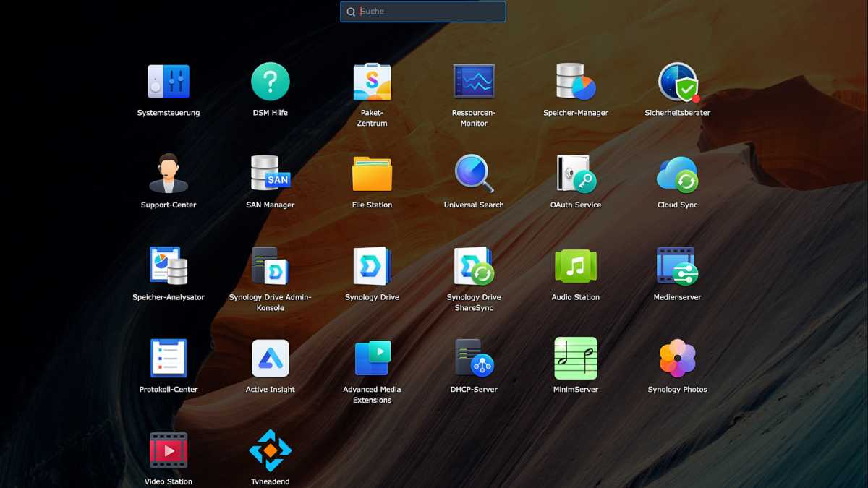Launch Active Insight app

[x=271, y=358]
